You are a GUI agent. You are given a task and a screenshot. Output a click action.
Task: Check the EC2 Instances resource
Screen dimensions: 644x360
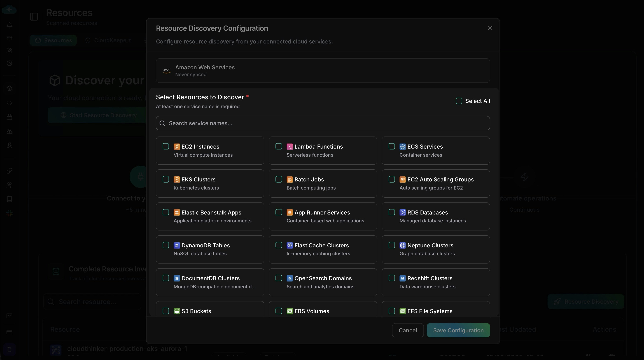(x=166, y=146)
